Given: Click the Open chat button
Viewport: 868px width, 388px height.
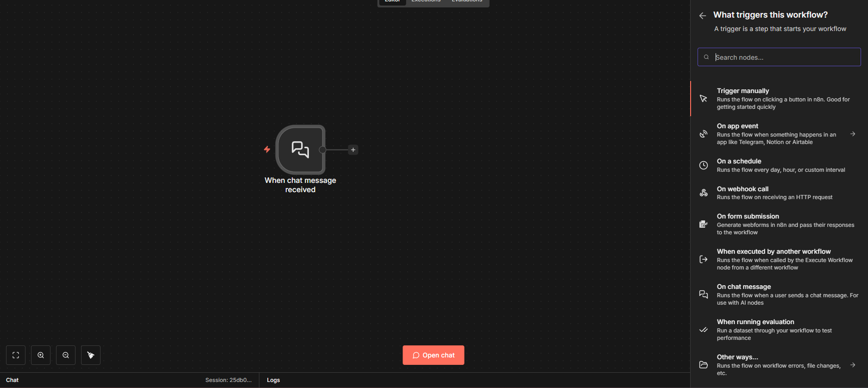Looking at the screenshot, I should click(434, 355).
